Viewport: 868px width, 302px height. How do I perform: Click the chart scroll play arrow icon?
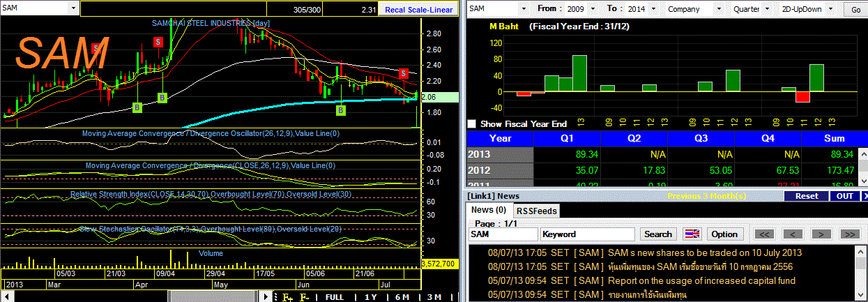click(x=266, y=297)
